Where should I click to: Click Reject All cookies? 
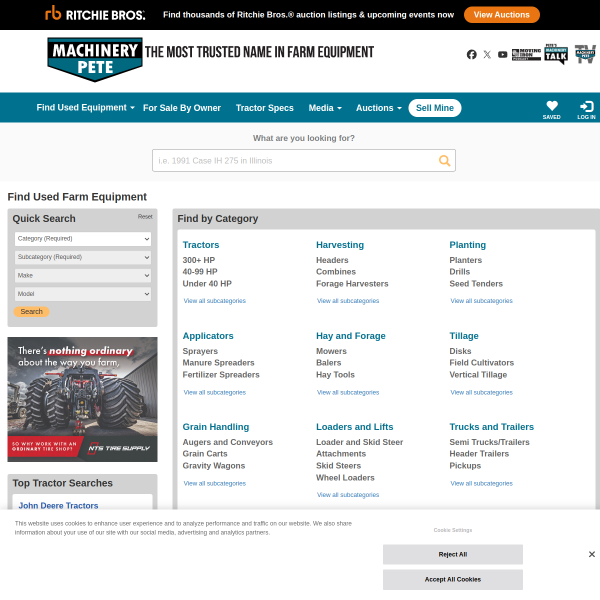pyautogui.click(x=453, y=554)
